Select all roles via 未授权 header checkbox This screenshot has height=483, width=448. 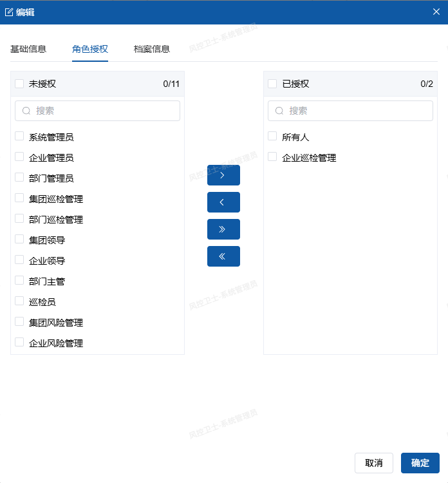tap(19, 84)
